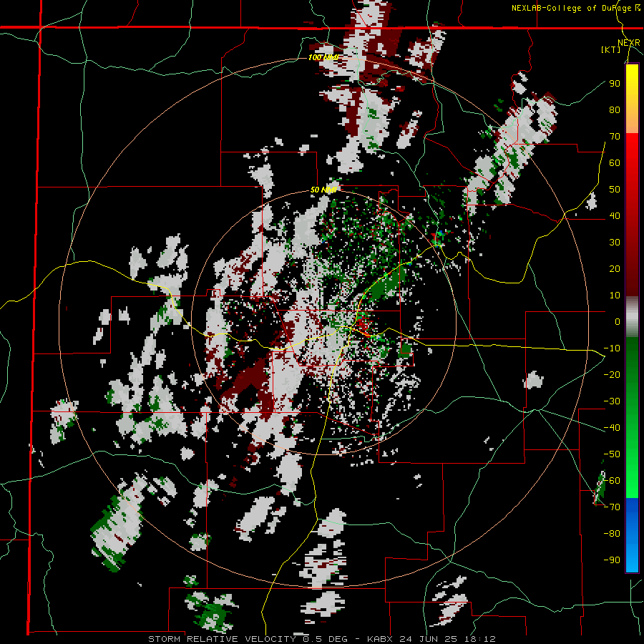Click the 10 value on velocity scale
Viewport: 644px width, 644px height.
tap(615, 296)
